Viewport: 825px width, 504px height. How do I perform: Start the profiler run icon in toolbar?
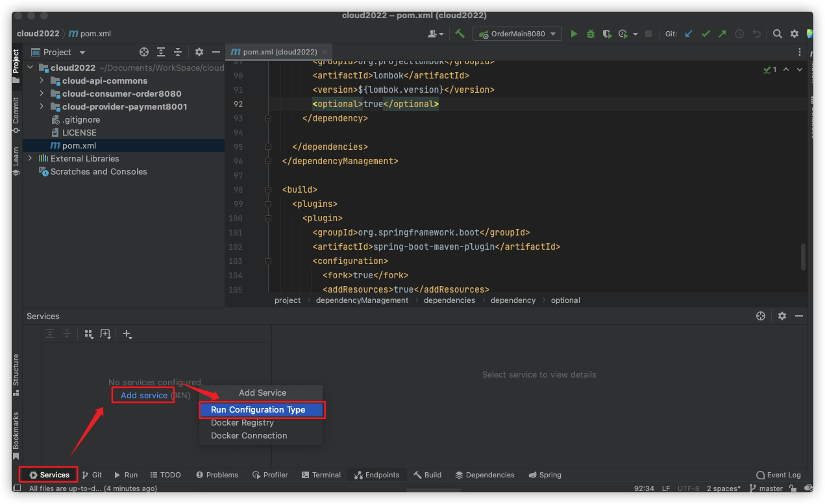pyautogui.click(x=623, y=34)
